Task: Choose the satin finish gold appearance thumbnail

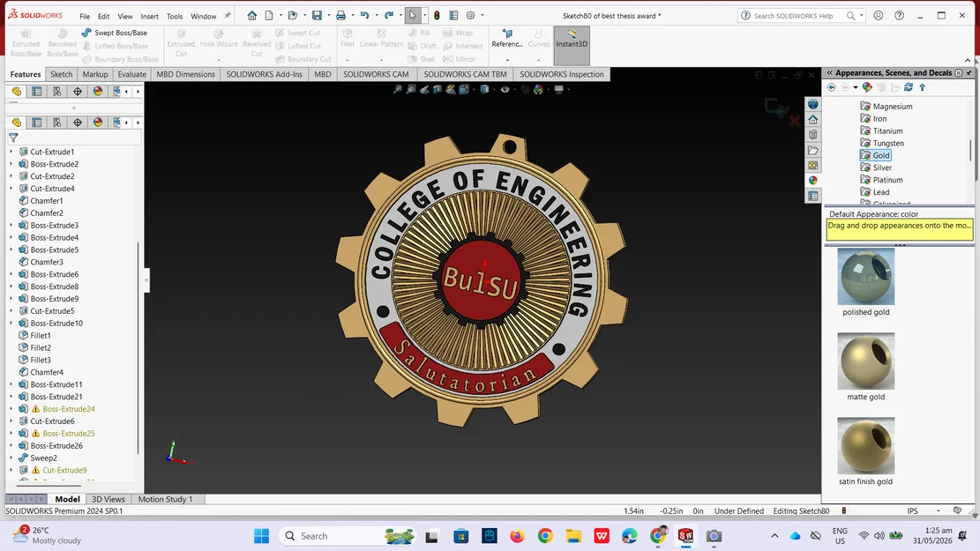Action: point(865,446)
